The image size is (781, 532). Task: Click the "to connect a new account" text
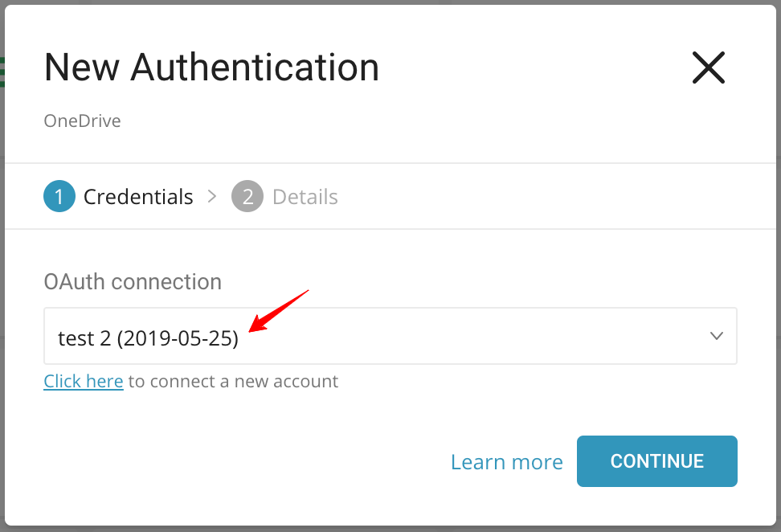pyautogui.click(x=233, y=381)
